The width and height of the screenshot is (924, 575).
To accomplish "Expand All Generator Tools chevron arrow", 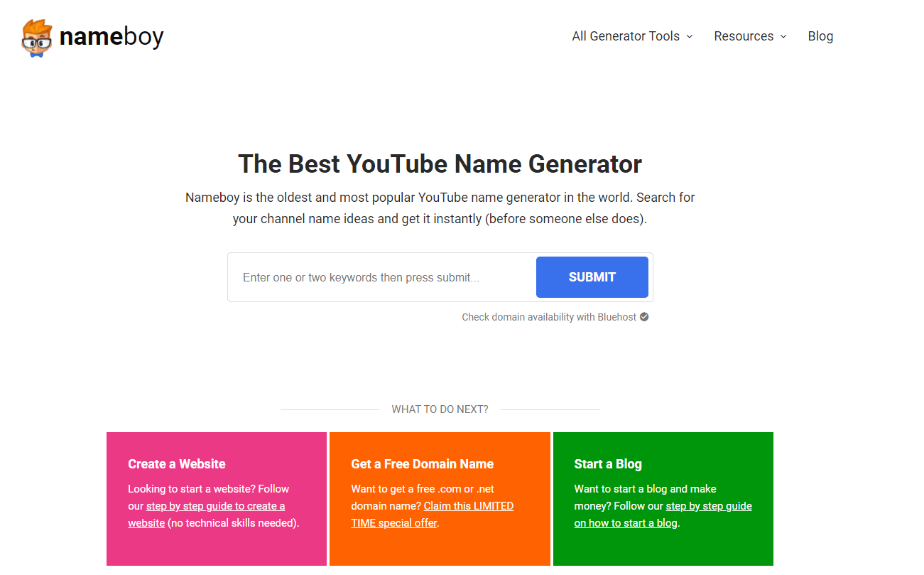I will click(689, 36).
